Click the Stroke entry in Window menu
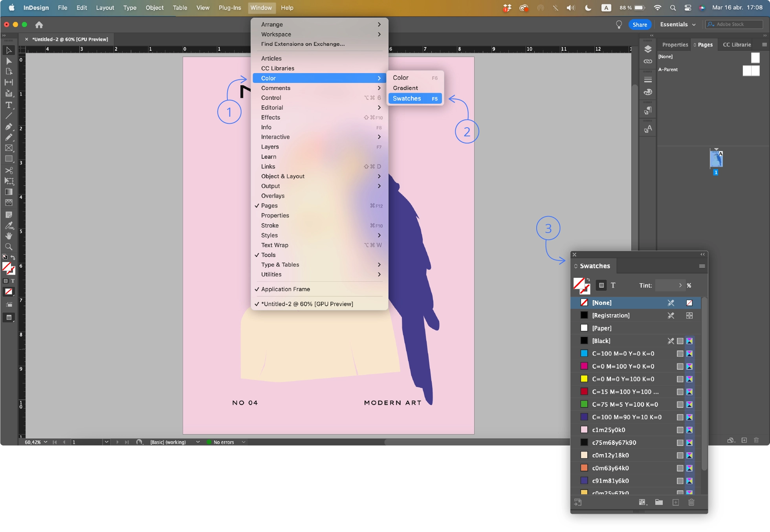This screenshot has height=532, width=770. click(x=319, y=226)
